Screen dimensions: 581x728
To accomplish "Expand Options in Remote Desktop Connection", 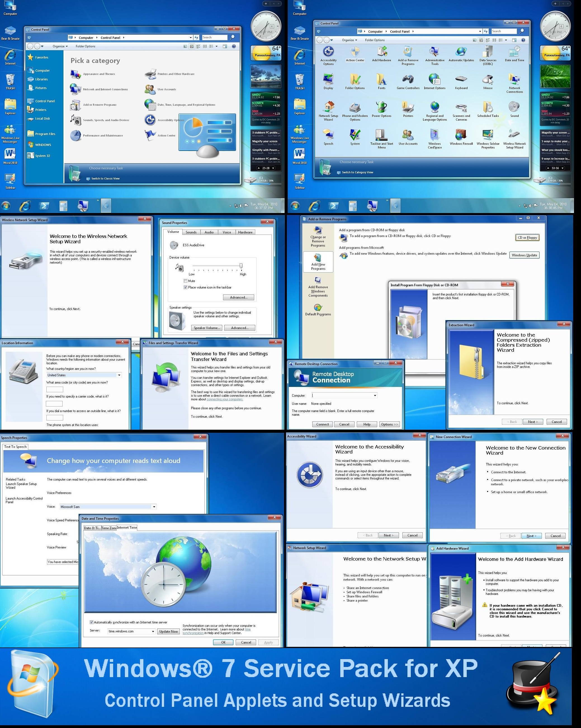I will 389,424.
